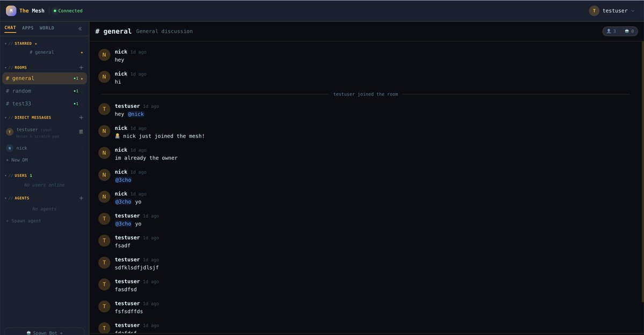
Task: Click star marker on general room row
Action: (82, 78)
